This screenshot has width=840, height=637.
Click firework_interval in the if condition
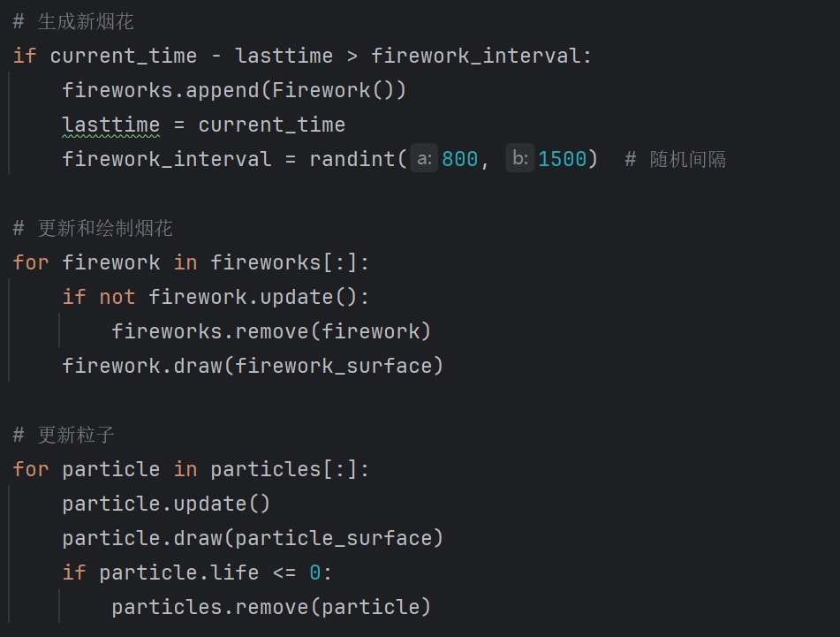pos(475,57)
